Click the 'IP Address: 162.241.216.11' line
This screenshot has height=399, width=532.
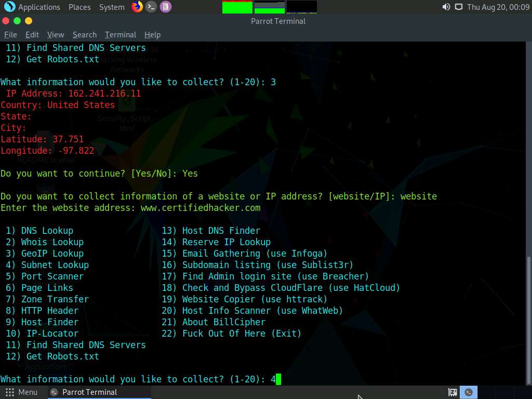pyautogui.click(x=73, y=94)
